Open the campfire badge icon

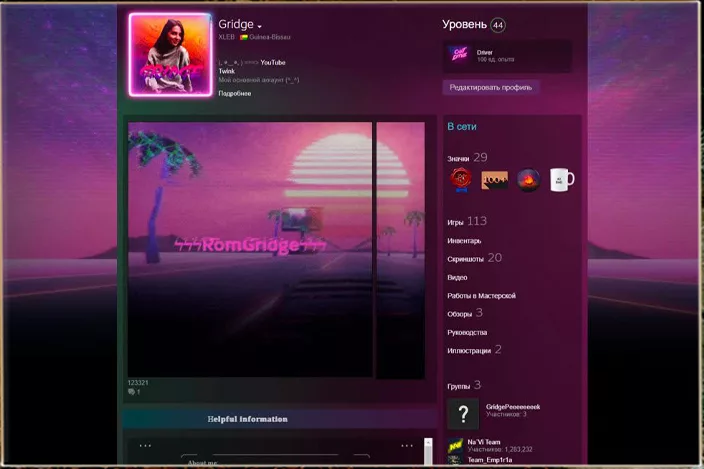[x=529, y=180]
